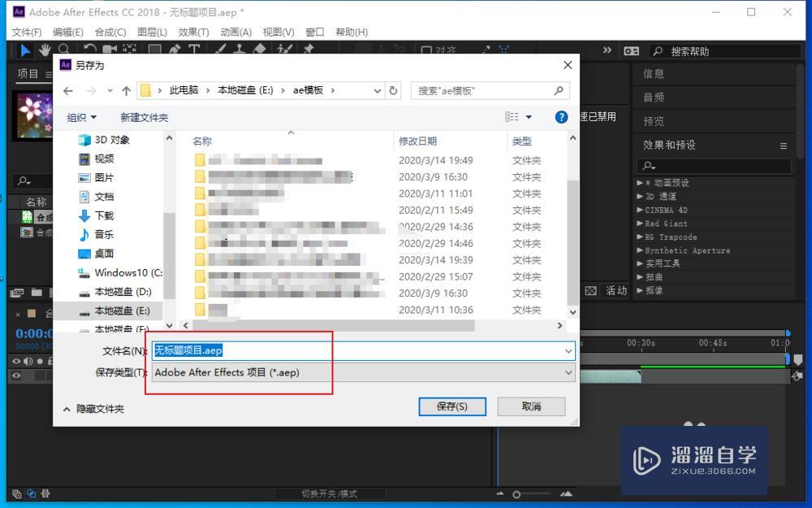Open the 图层(L) menu
Image resolution: width=812 pixels, height=508 pixels.
pyautogui.click(x=153, y=33)
